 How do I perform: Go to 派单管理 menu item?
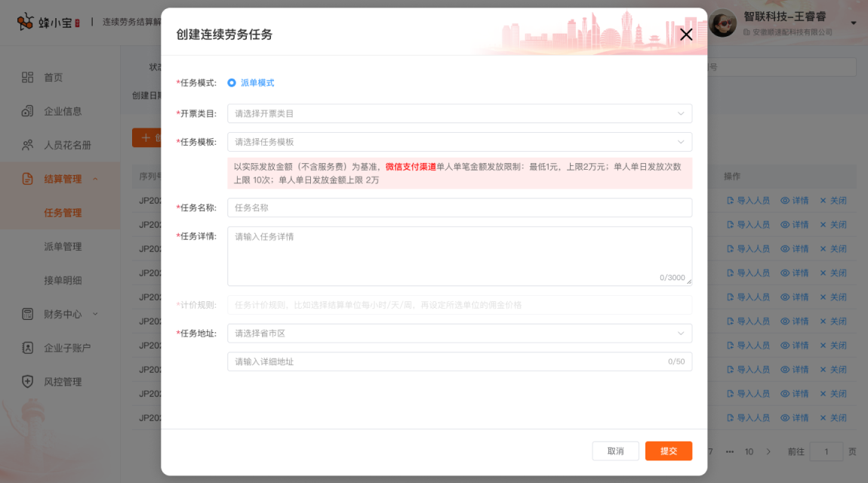63,247
